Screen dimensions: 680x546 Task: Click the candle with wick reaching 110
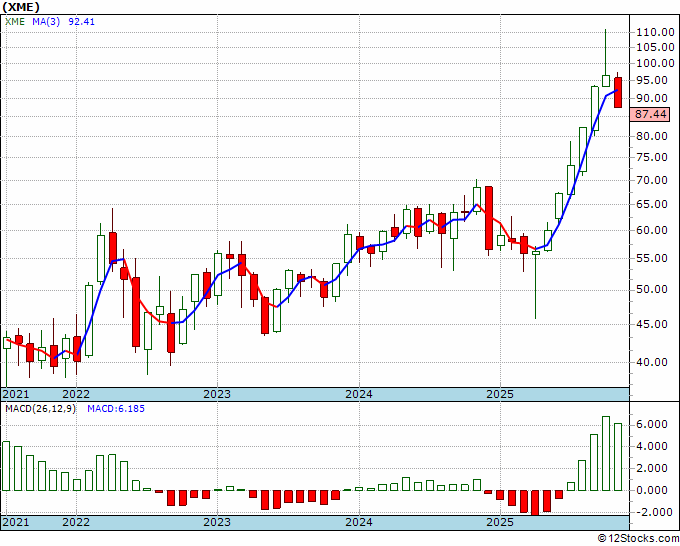click(606, 81)
